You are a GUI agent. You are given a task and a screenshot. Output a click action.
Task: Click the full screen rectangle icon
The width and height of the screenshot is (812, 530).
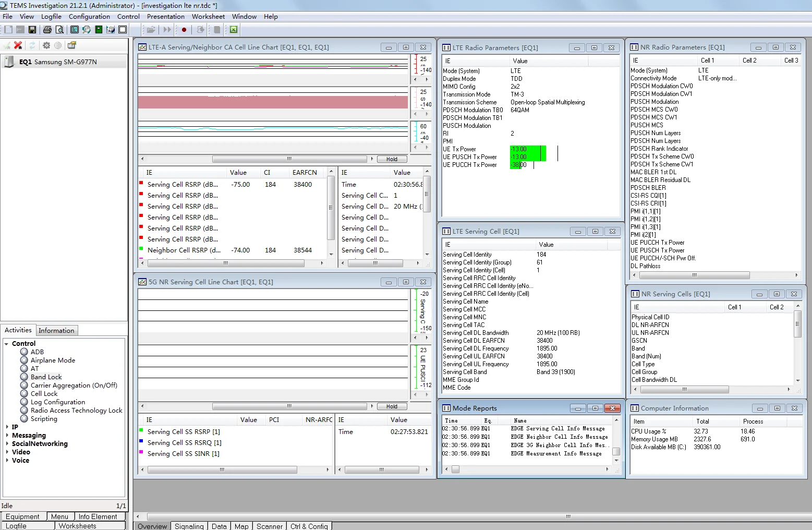point(123,30)
